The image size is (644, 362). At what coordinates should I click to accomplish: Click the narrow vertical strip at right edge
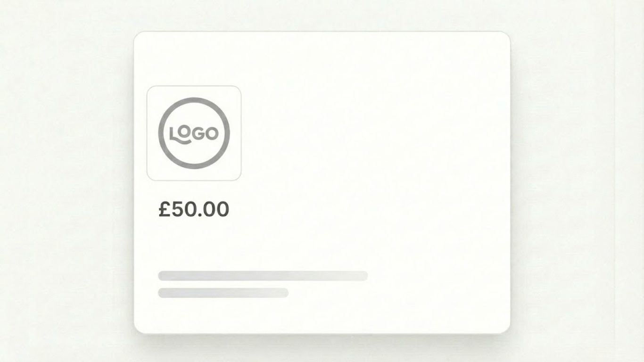629,181
